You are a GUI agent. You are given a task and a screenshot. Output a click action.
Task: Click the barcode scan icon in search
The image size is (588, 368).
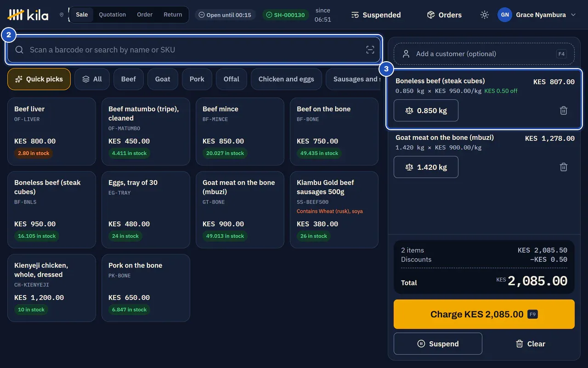click(370, 50)
